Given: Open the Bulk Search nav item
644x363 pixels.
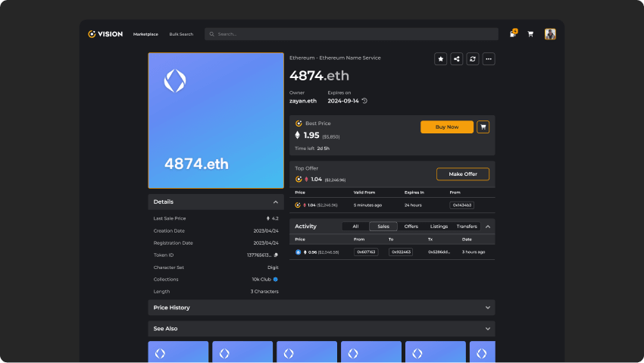Looking at the screenshot, I should pos(181,34).
